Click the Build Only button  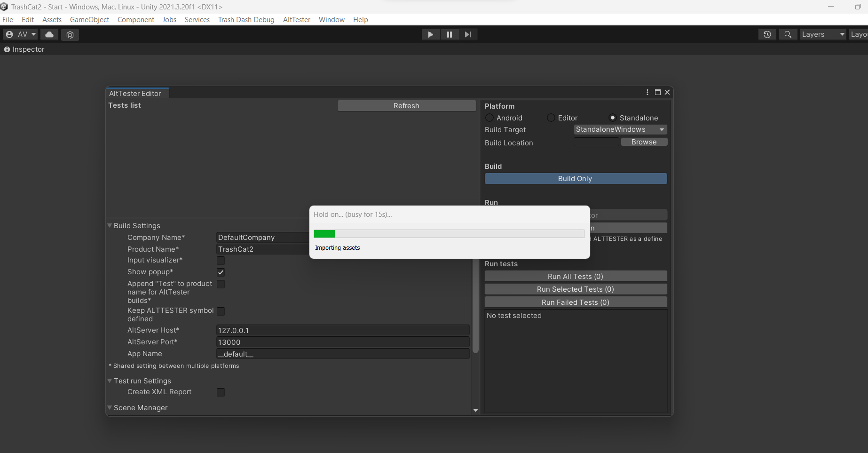tap(575, 179)
